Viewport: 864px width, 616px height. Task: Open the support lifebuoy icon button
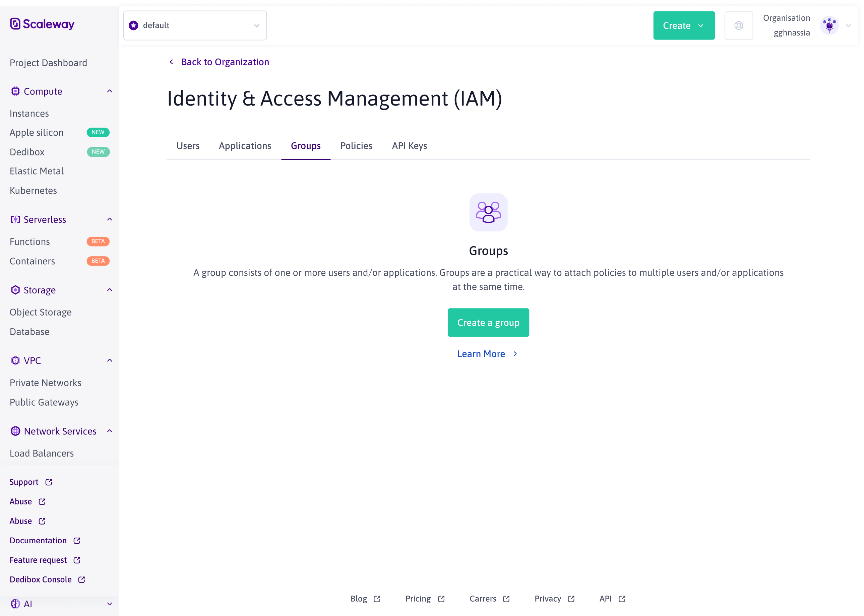click(738, 25)
